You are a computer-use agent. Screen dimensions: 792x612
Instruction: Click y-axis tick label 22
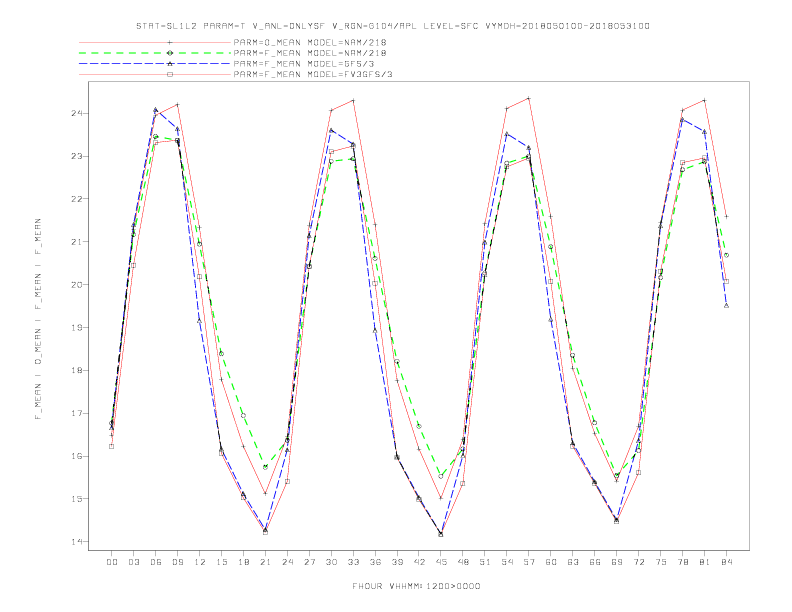[77, 199]
